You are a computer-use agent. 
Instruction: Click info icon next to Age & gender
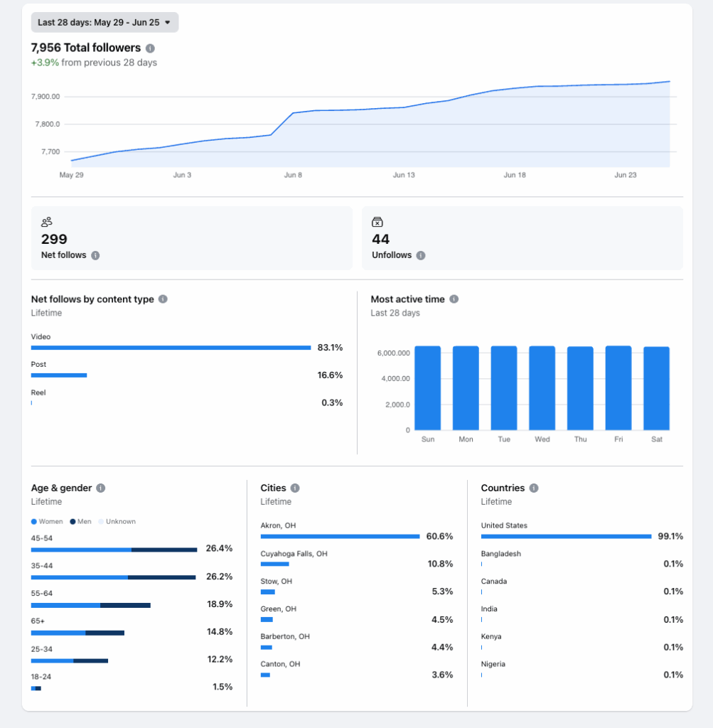click(101, 488)
